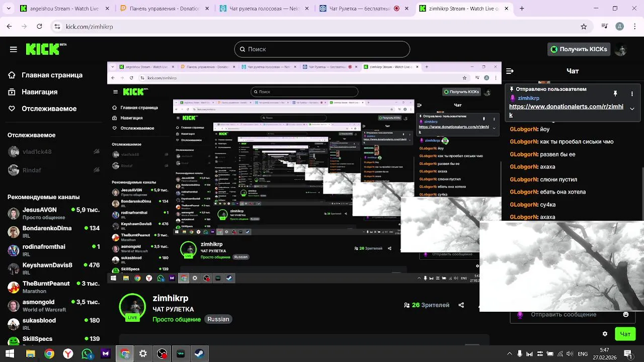Screen dimensions: 644x362
Task: View site information next to the URL
Action: pyautogui.click(x=58, y=27)
